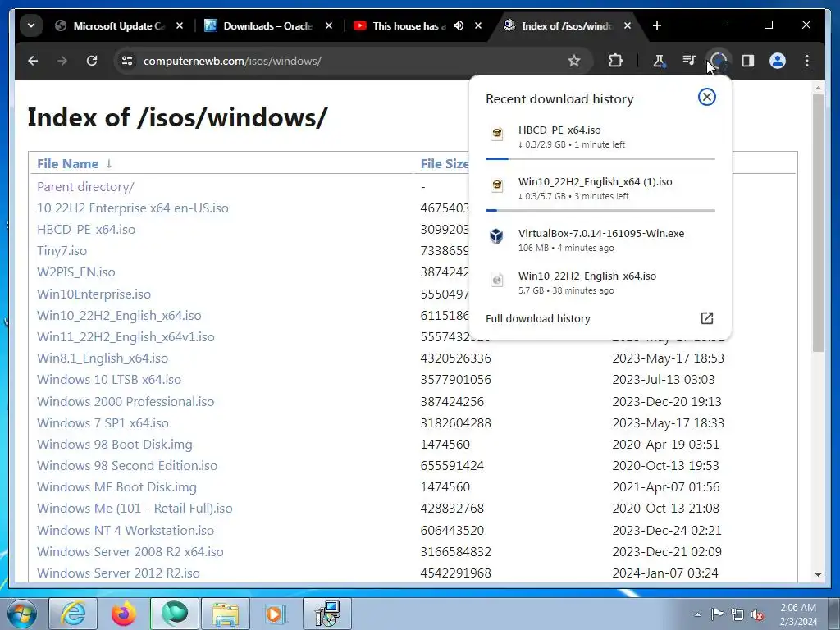The height and width of the screenshot is (630, 840).
Task: Switch to This house has YouTube tab
Action: pyautogui.click(x=409, y=25)
